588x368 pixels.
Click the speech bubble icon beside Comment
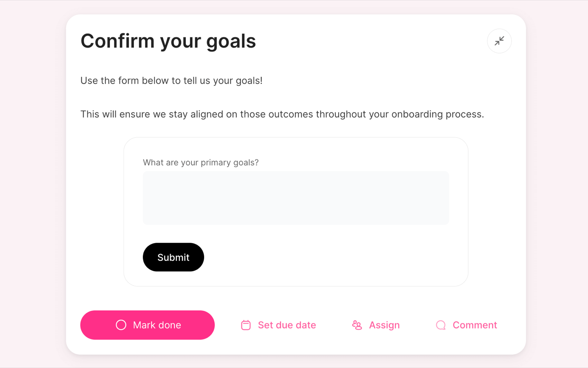(x=441, y=325)
